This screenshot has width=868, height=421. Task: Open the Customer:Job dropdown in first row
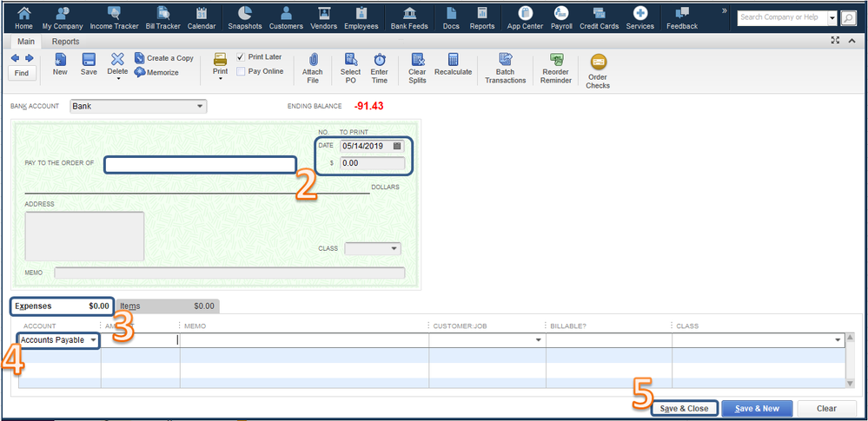[x=539, y=340]
